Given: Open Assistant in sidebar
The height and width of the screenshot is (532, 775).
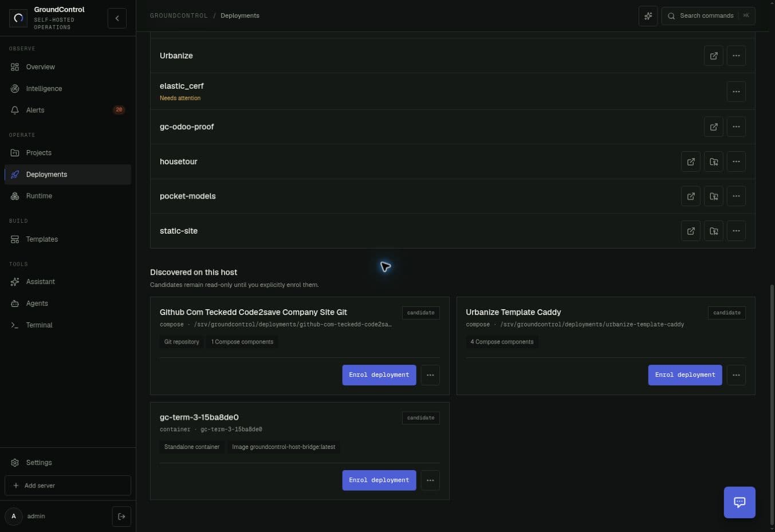Looking at the screenshot, I should coord(68,282).
